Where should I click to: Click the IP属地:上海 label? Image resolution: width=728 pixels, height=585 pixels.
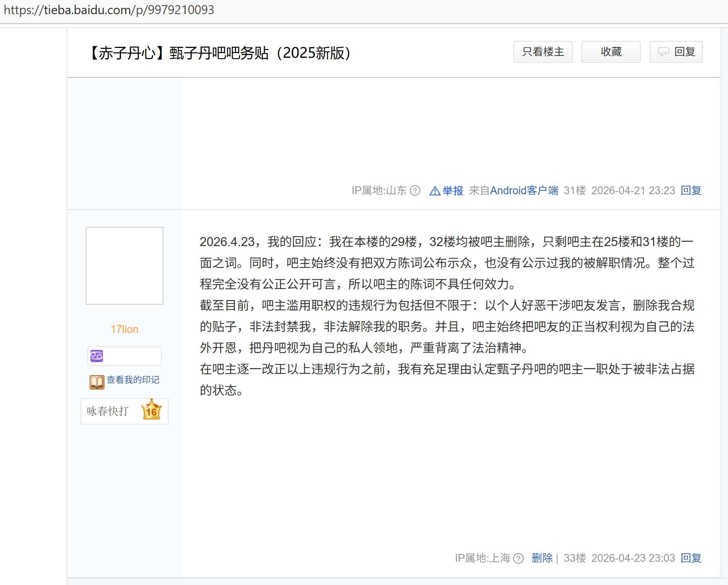click(482, 558)
